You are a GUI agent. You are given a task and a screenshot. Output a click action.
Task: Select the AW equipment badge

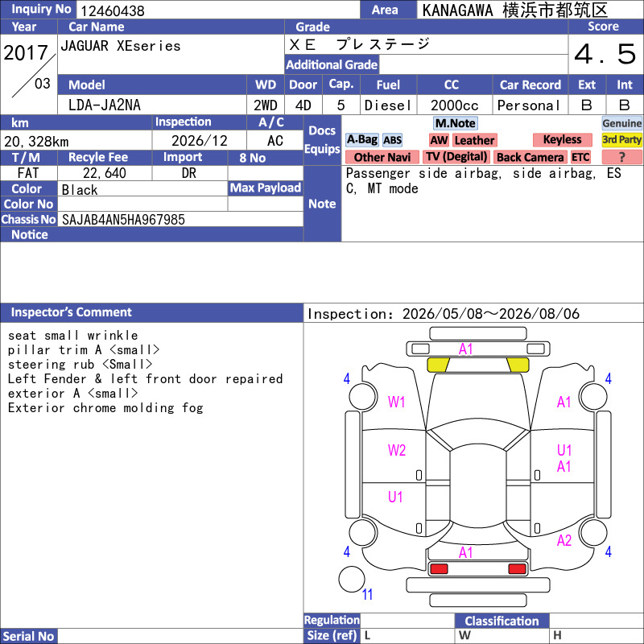pos(439,140)
